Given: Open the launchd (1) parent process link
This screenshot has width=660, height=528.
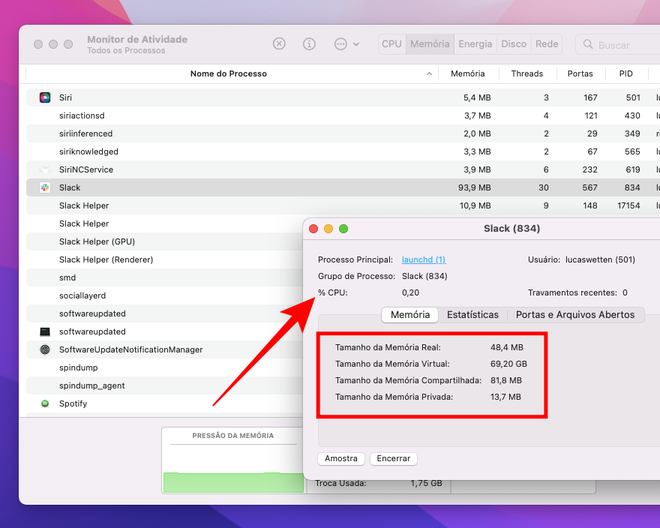Looking at the screenshot, I should [423, 260].
